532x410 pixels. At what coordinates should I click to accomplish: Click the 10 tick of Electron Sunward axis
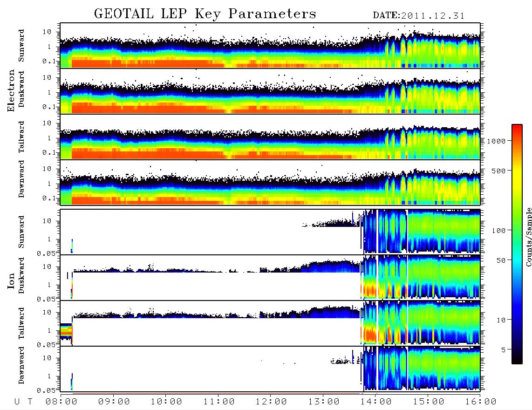[x=47, y=32]
